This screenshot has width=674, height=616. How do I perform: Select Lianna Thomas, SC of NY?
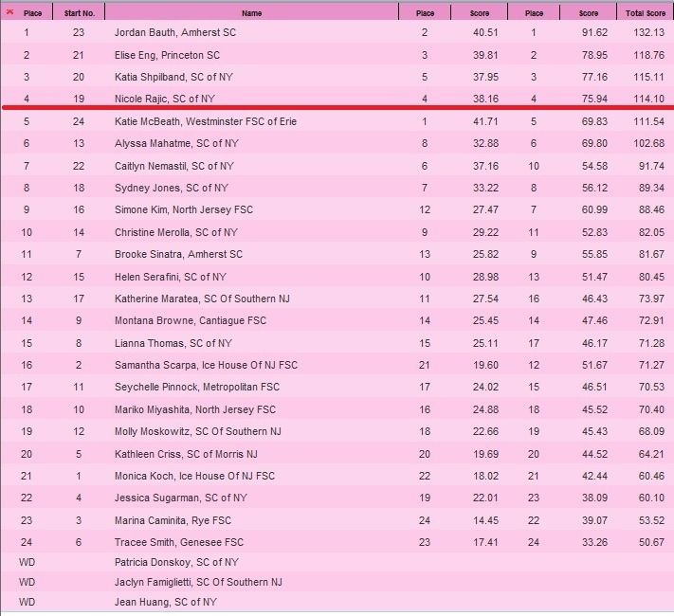click(173, 343)
